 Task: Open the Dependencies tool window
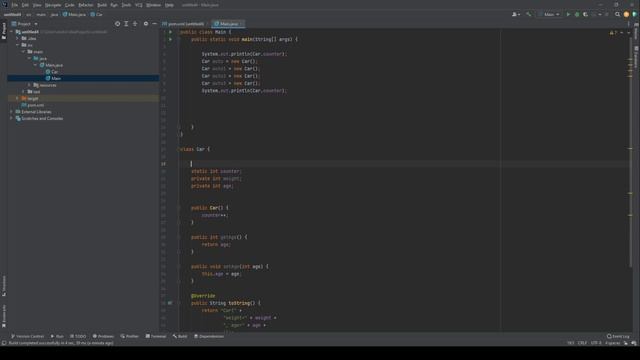click(209, 336)
